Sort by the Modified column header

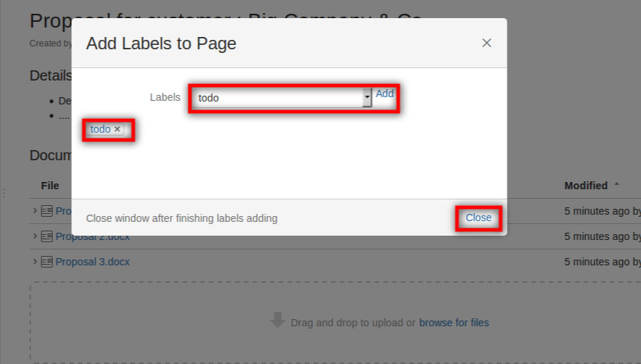click(586, 186)
